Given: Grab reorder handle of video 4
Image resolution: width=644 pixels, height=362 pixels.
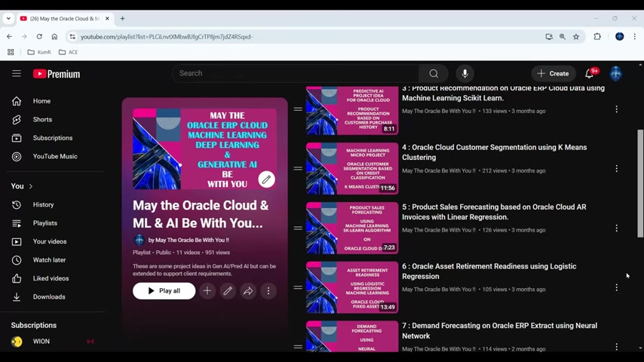Looking at the screenshot, I should (298, 168).
